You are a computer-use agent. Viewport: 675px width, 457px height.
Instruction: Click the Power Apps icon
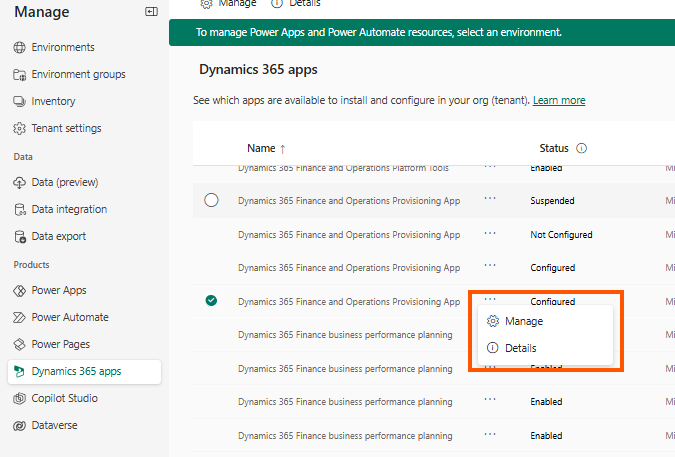point(19,290)
